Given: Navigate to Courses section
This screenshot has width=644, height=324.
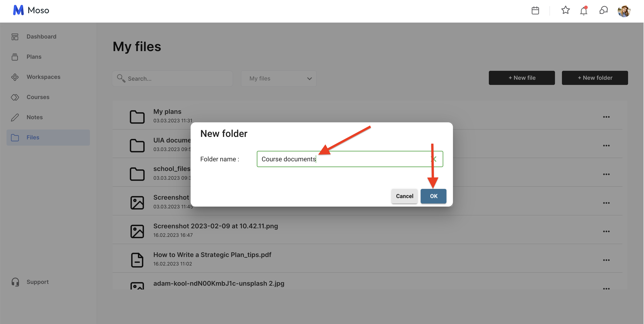Looking at the screenshot, I should (38, 97).
